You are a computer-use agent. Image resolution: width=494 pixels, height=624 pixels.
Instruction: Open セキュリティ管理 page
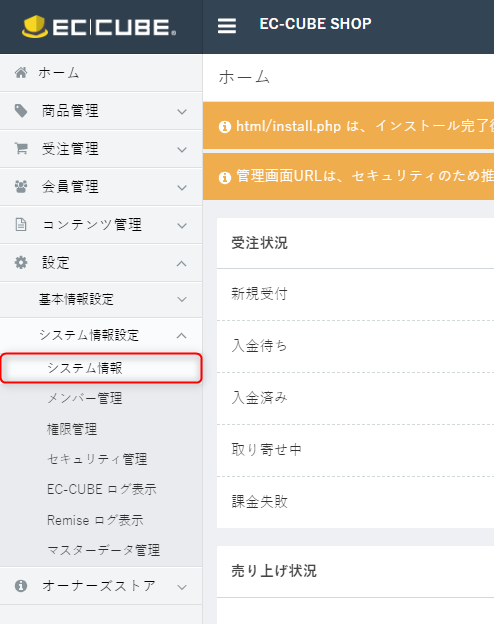point(97,459)
